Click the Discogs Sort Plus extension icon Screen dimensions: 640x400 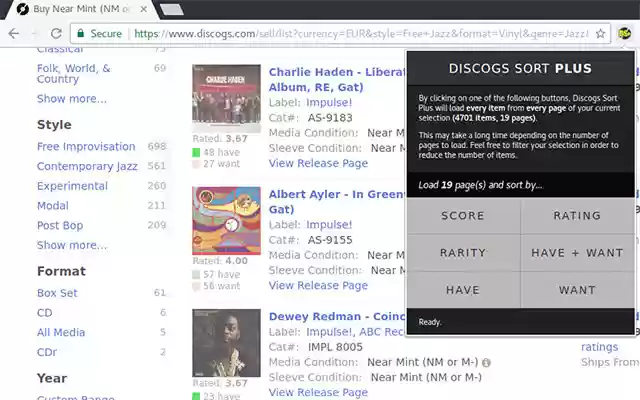click(x=624, y=33)
